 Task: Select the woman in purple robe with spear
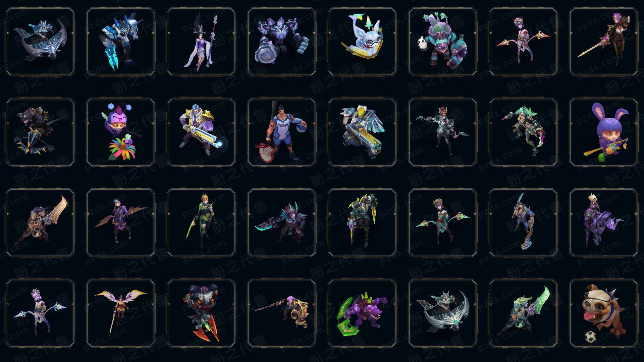201,42
